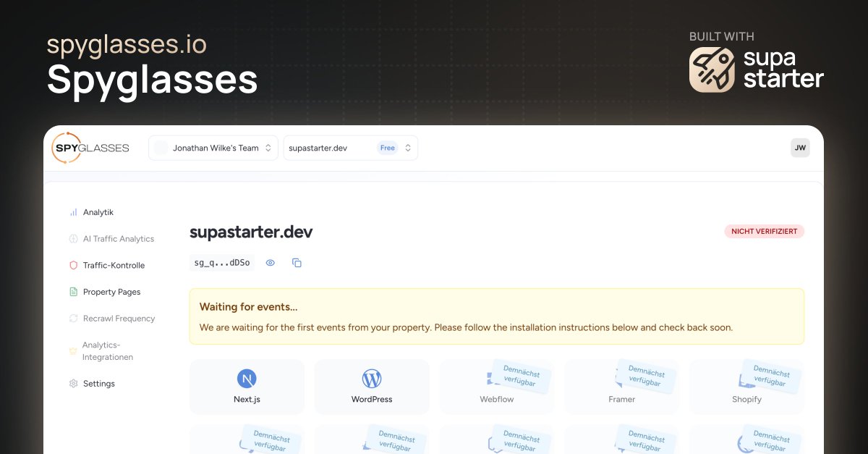868x454 pixels.
Task: Click the masked key sg_q...dDSo
Action: pos(222,263)
